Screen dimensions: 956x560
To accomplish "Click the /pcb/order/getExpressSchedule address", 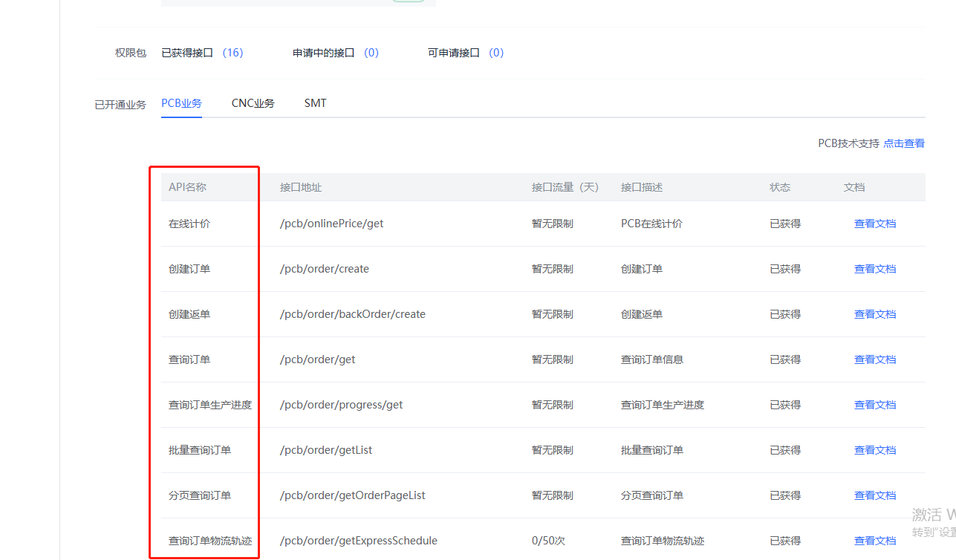I will pyautogui.click(x=358, y=541).
